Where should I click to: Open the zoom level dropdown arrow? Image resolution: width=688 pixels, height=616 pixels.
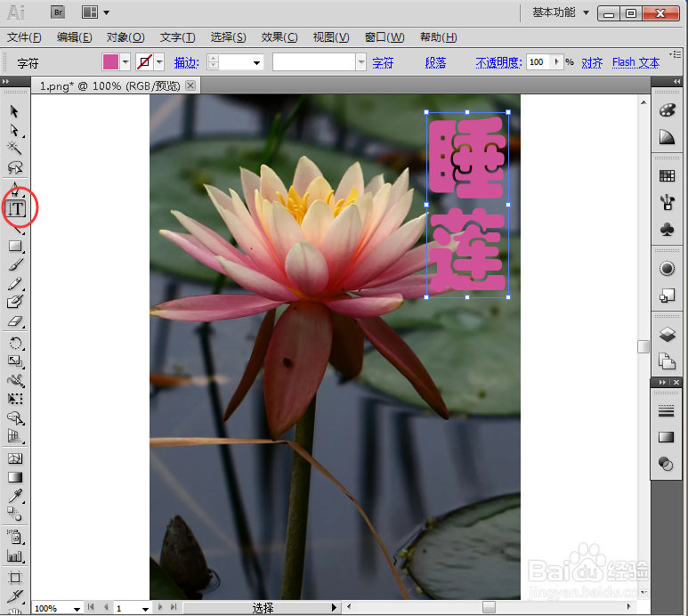click(77, 609)
